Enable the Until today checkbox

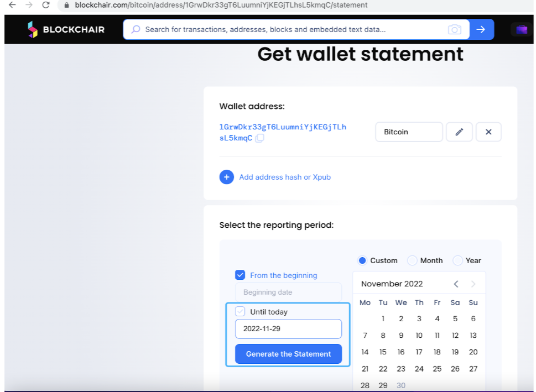point(240,312)
